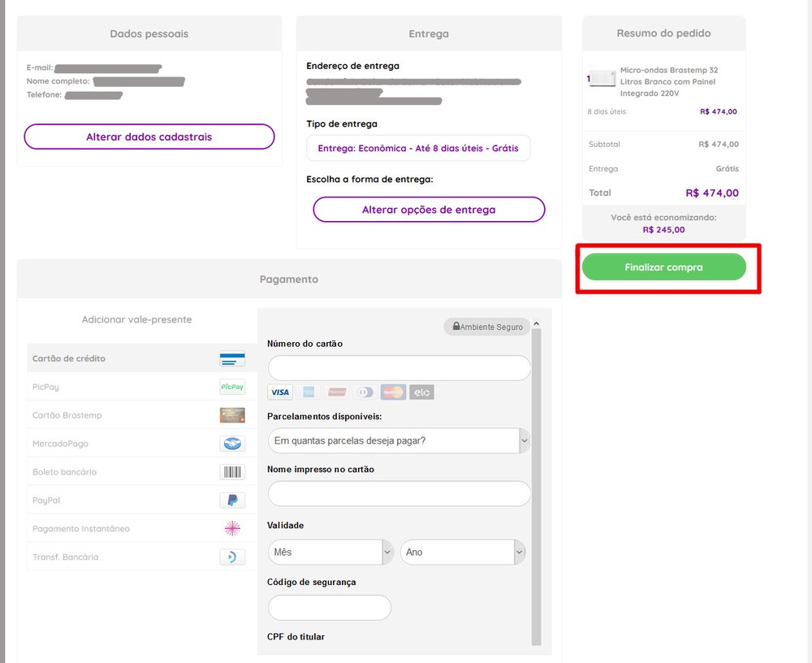
Task: Click the PayPal logo icon
Action: (232, 500)
